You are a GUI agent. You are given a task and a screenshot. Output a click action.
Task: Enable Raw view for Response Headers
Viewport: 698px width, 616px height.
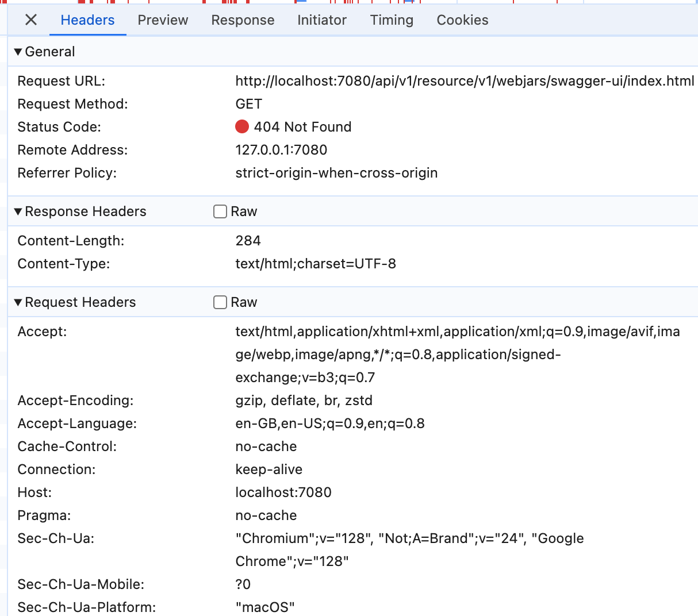[x=220, y=211]
